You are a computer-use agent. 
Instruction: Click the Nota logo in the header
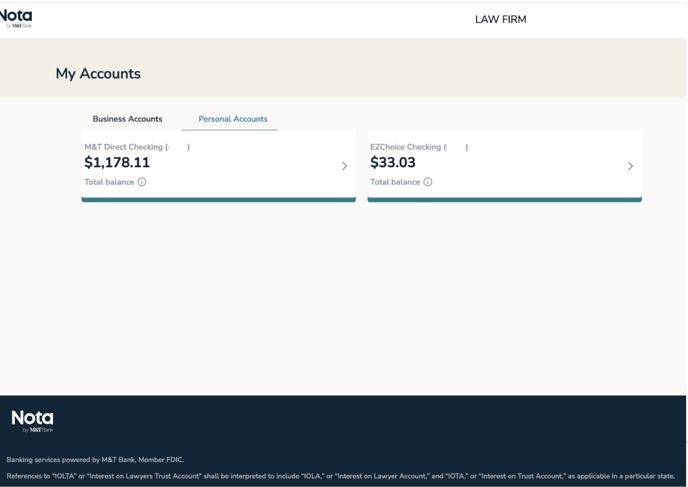coord(16,18)
